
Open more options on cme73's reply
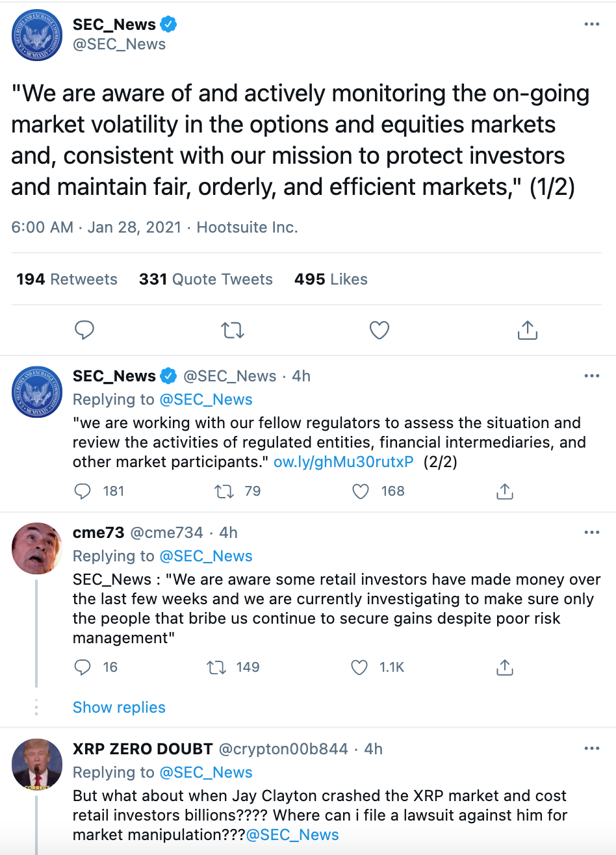592,532
